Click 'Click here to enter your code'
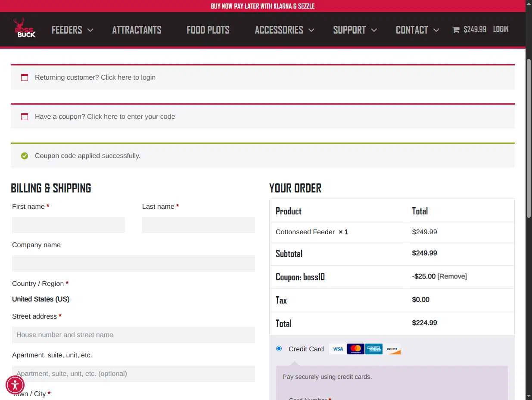This screenshot has width=532, height=400. point(131,117)
